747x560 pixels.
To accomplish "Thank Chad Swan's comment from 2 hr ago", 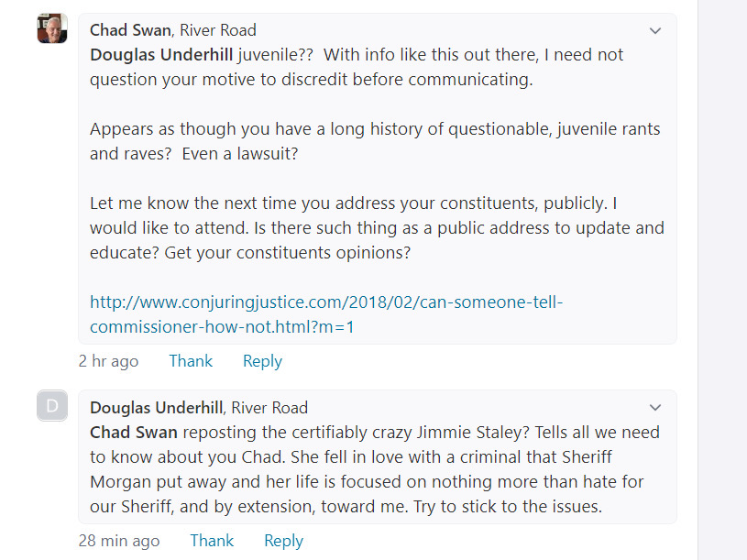I will click(191, 361).
